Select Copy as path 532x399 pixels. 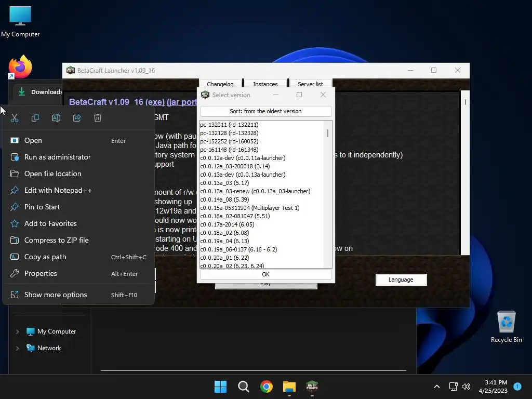78,257
